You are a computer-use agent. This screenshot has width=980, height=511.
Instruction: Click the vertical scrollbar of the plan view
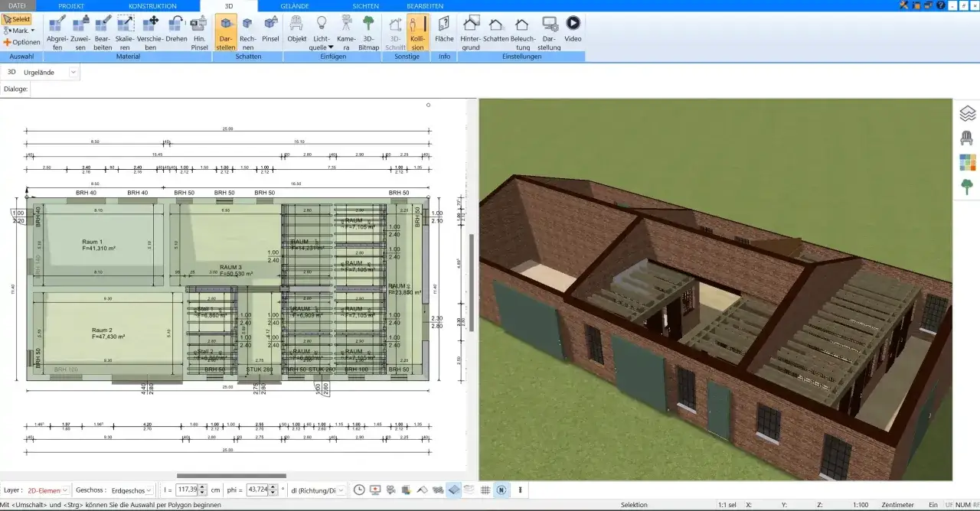click(x=472, y=283)
